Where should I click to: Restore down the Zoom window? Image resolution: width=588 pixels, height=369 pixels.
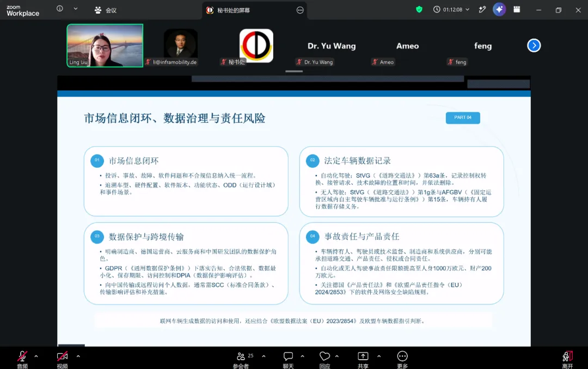tap(559, 10)
